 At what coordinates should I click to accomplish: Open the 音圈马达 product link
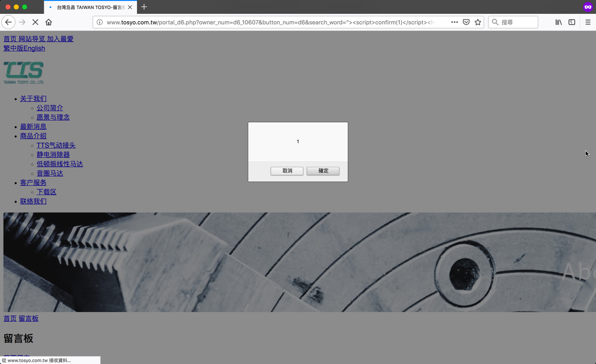[50, 173]
